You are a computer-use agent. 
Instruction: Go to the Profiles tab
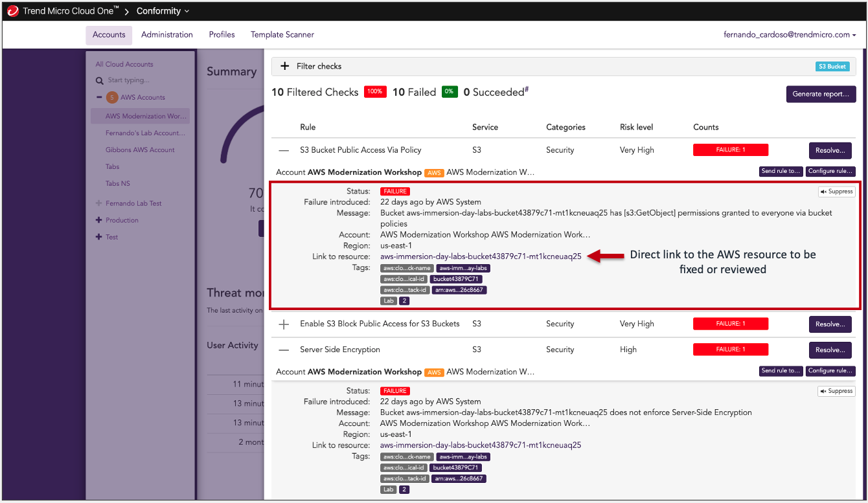click(222, 35)
